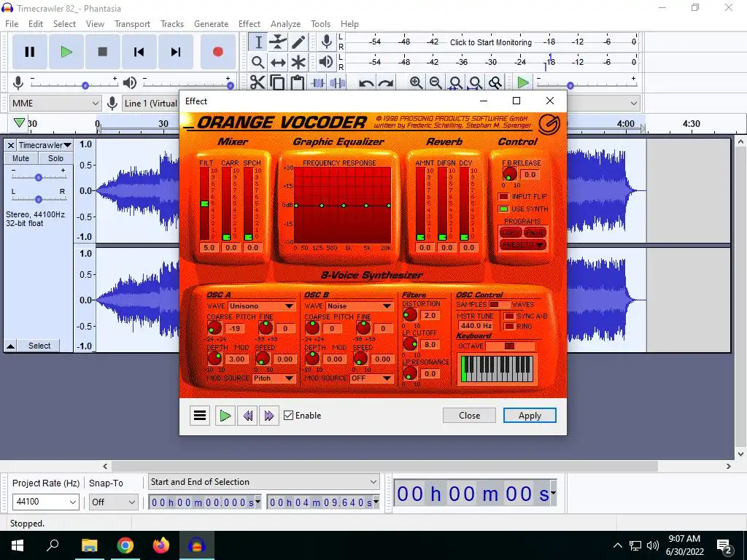Screen dimensions: 747x560
Task: Open the Timecrawler track name menu
Action: coord(44,145)
